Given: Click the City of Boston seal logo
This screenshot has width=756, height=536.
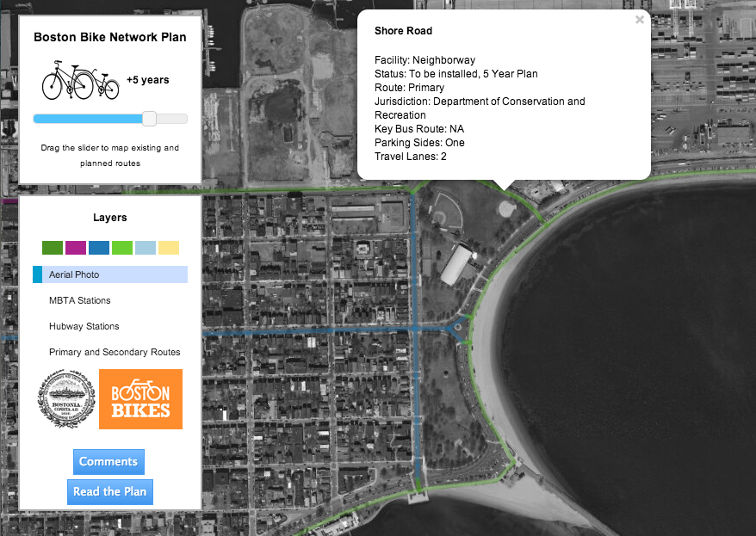Looking at the screenshot, I should click(x=66, y=399).
